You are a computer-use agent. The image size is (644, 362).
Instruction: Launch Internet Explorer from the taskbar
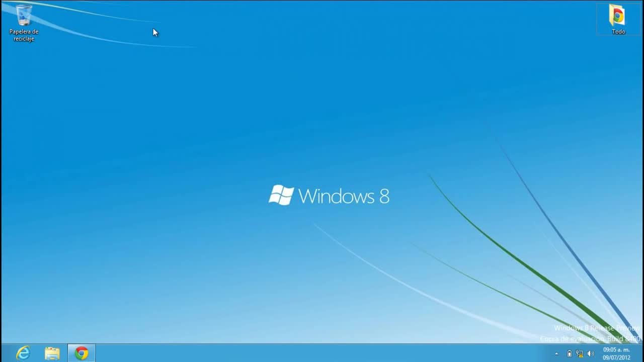pos(23,353)
